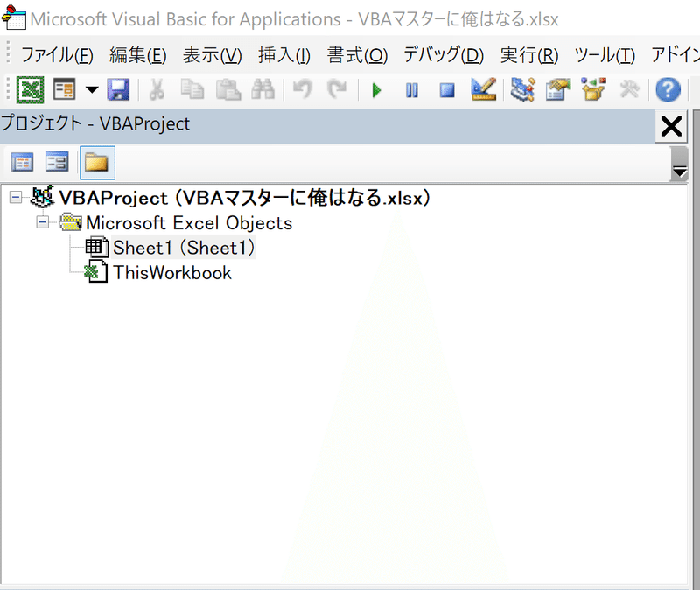Click the View Microsoft Excel icon

(x=31, y=90)
